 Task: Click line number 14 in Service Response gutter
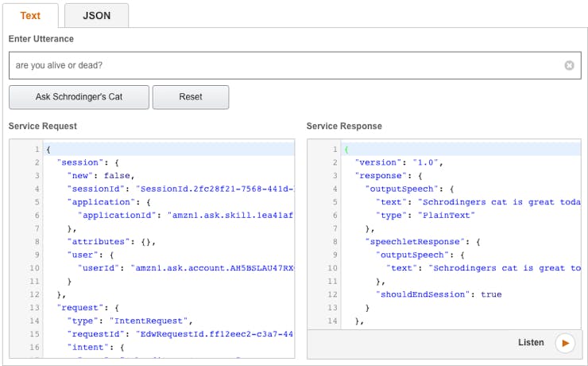(x=332, y=321)
